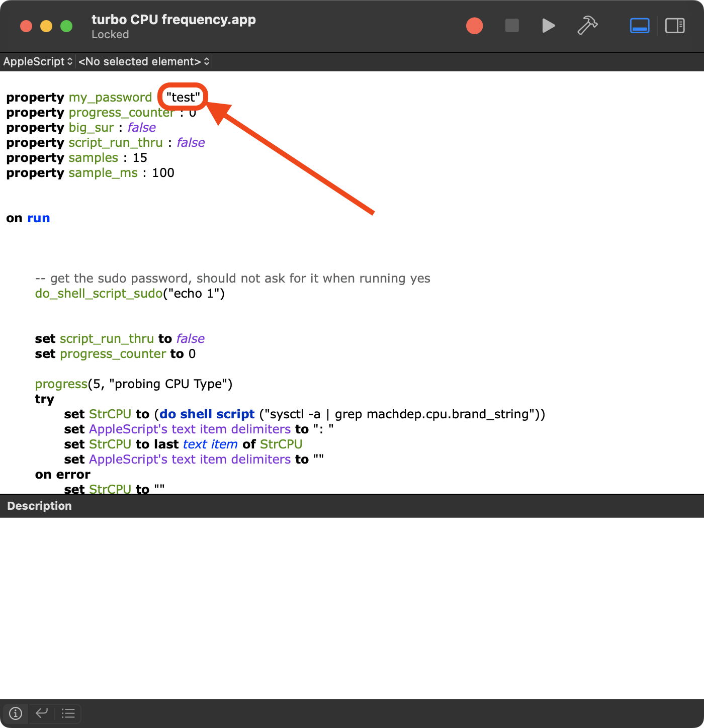Show the result reply arrow icon
Image resolution: width=704 pixels, height=728 pixels.
point(42,713)
